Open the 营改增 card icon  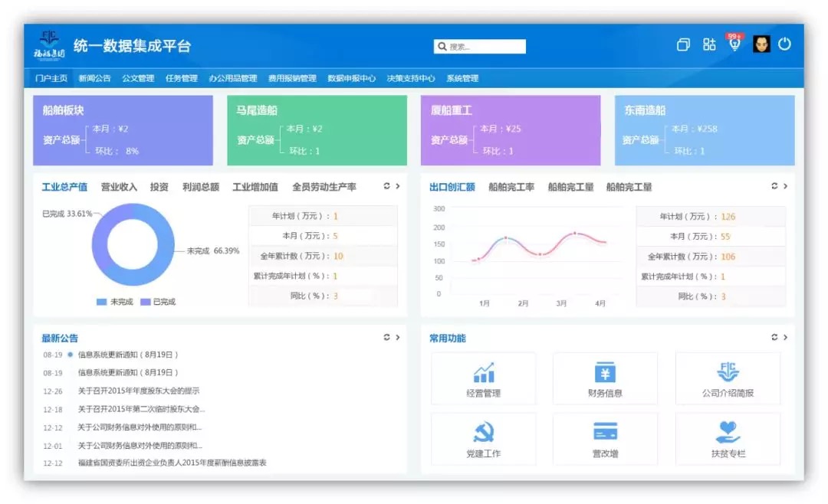coord(605,431)
